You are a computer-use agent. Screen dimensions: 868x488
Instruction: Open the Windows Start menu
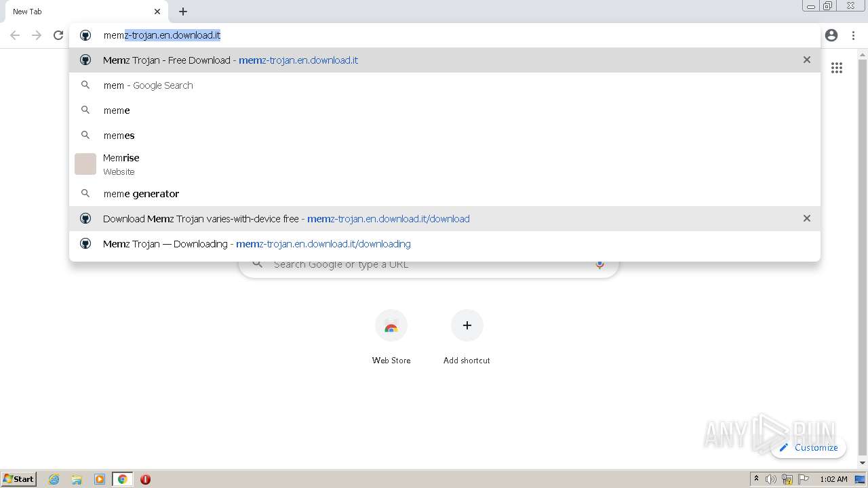pyautogui.click(x=19, y=479)
